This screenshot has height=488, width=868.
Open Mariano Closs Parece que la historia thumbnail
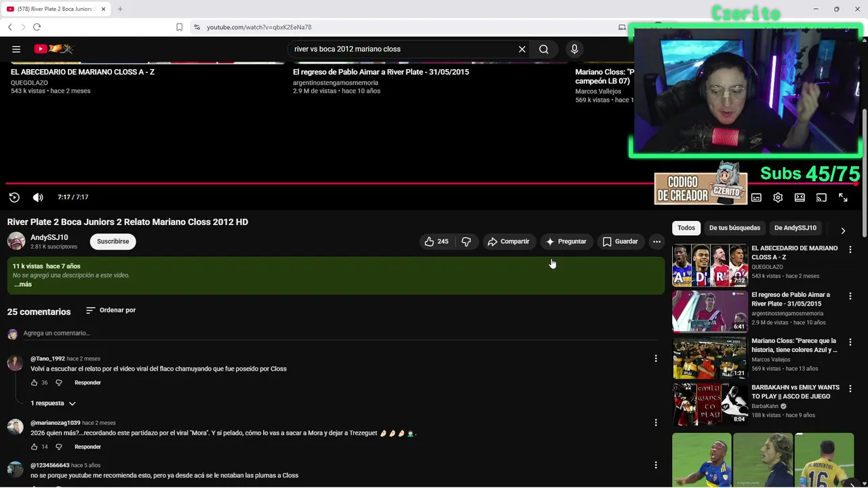point(709,358)
